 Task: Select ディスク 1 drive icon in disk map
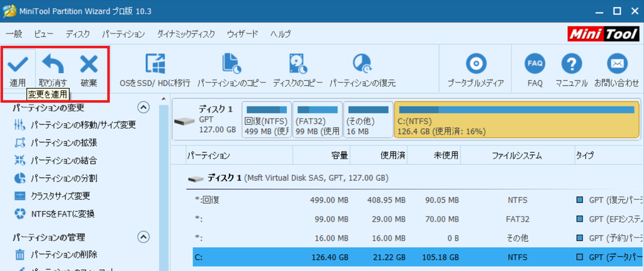click(x=184, y=121)
